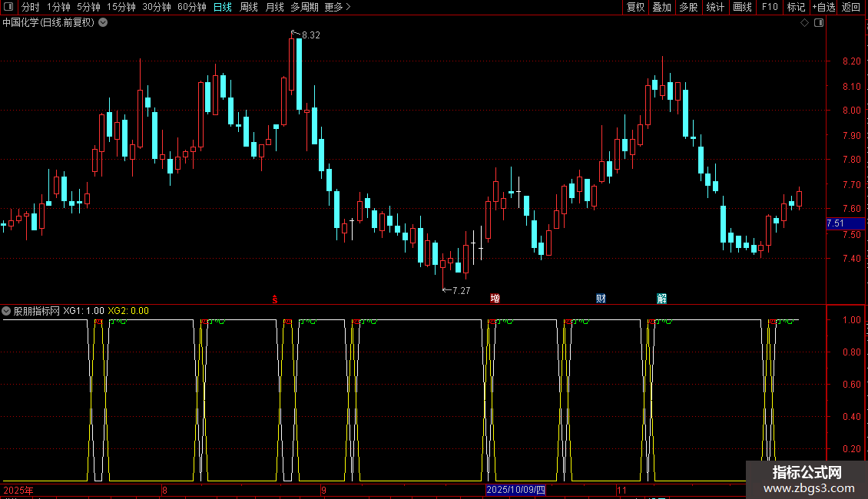This screenshot has height=499, width=868.
Task: Open the 画线 drawing tools
Action: click(742, 7)
